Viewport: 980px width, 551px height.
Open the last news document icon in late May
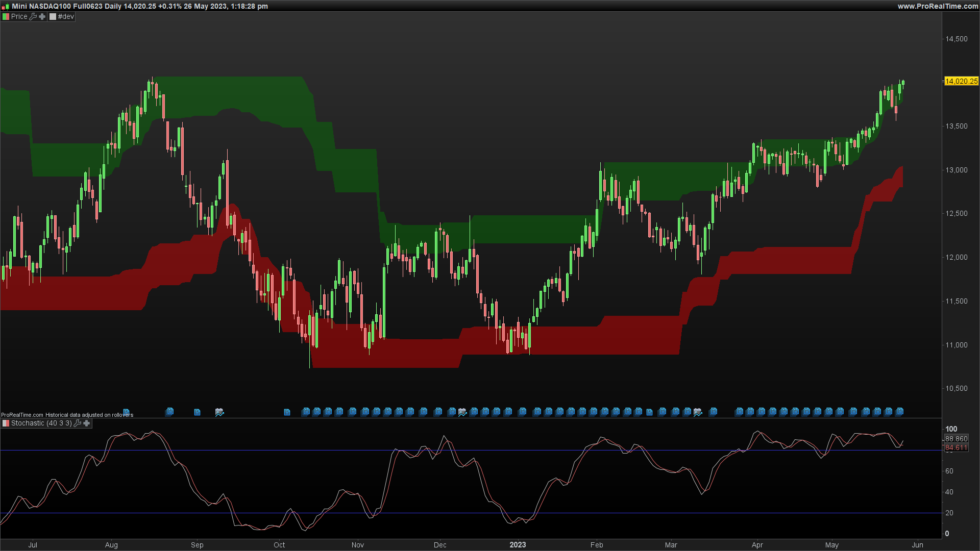click(x=899, y=412)
